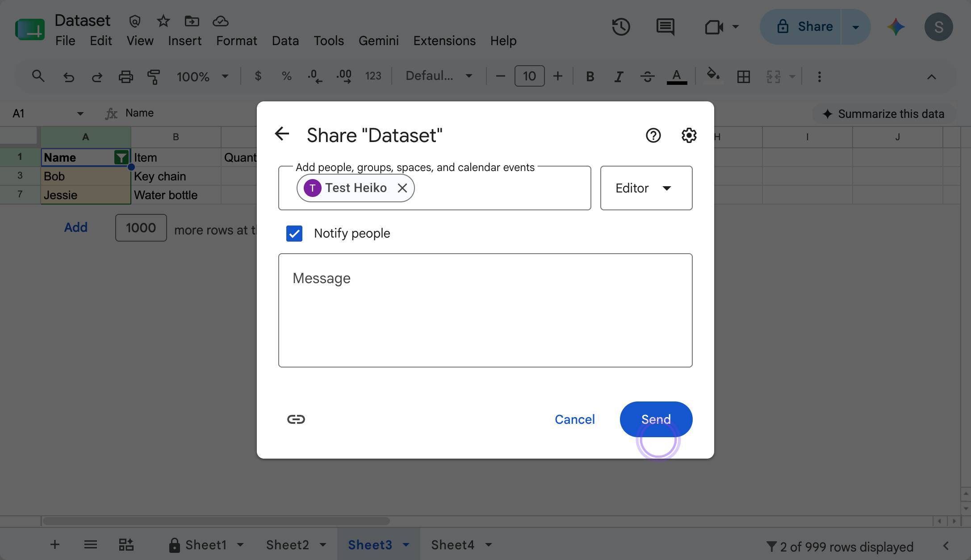Click Cancel in the Share dialog

click(574, 419)
